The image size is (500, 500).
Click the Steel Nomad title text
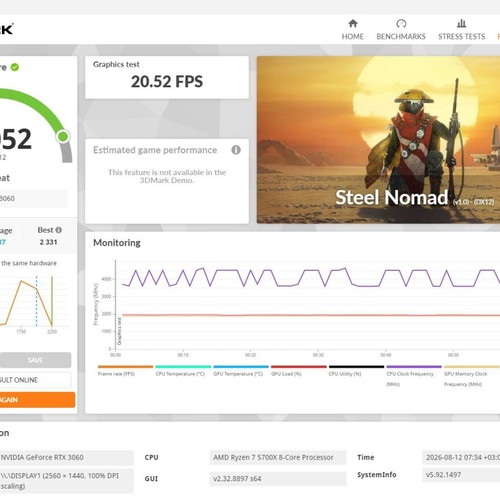click(392, 197)
